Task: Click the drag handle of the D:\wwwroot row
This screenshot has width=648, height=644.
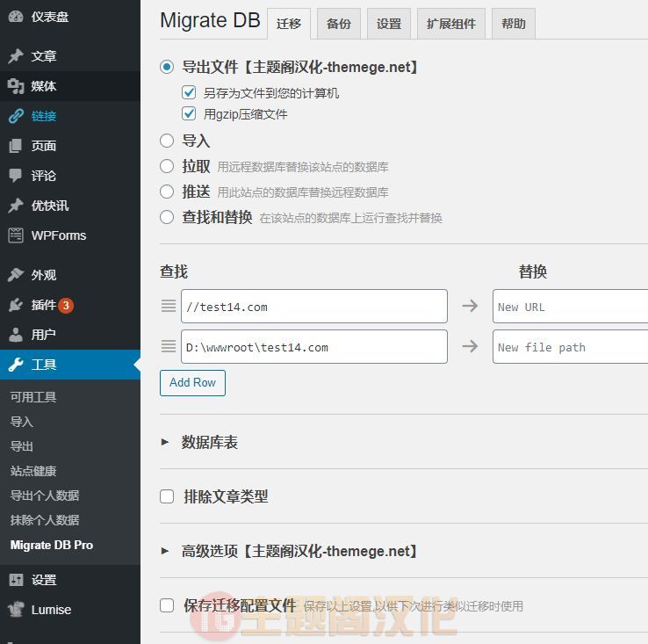Action: pyautogui.click(x=169, y=346)
